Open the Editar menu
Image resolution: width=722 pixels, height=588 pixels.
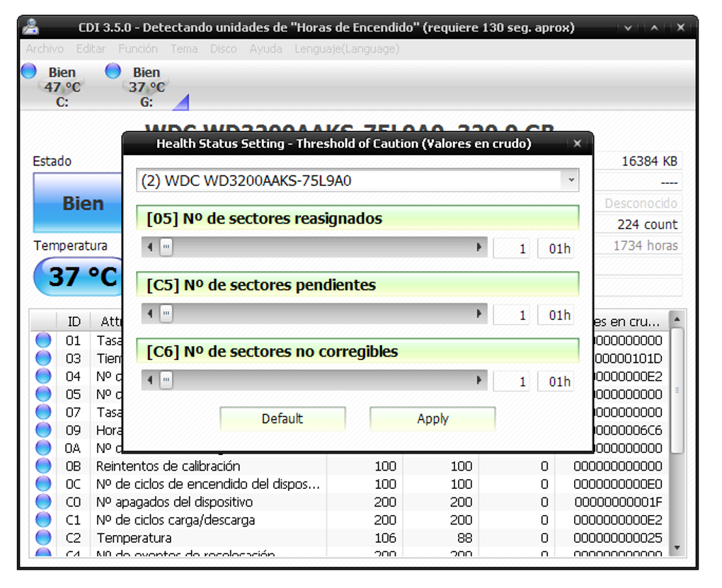[91, 49]
